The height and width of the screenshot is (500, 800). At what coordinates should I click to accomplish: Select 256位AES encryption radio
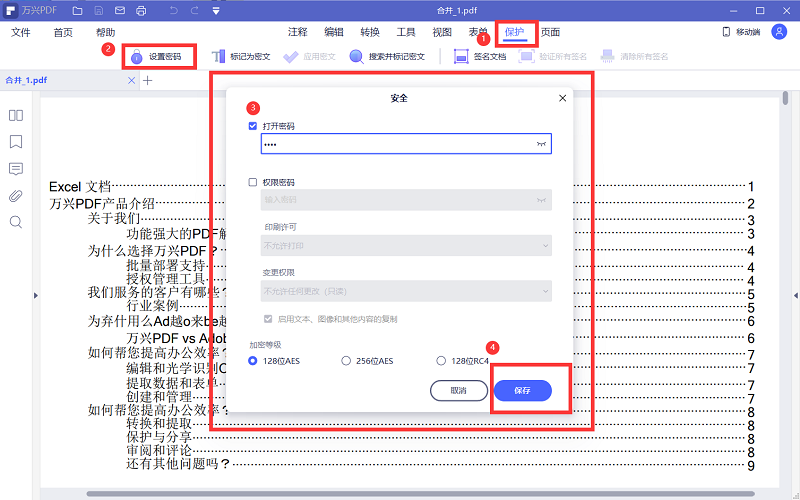(346, 361)
